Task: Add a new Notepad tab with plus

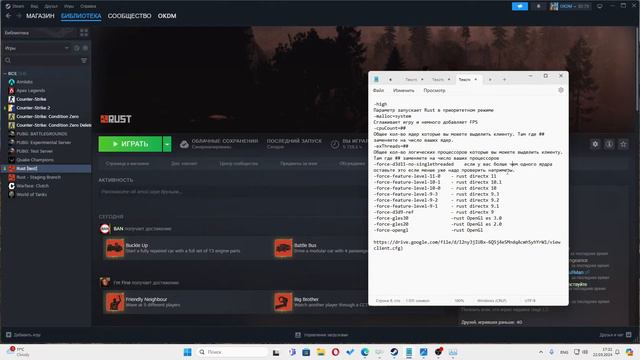Action: click(x=504, y=80)
